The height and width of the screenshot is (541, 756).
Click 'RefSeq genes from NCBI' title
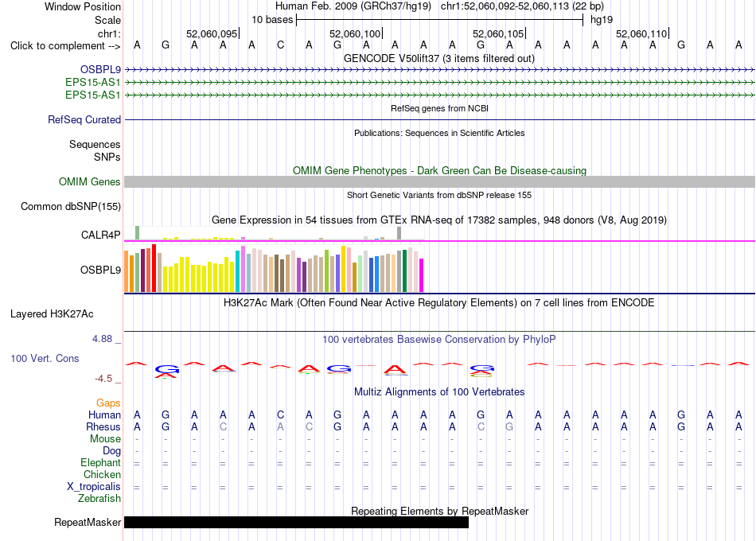(439, 108)
